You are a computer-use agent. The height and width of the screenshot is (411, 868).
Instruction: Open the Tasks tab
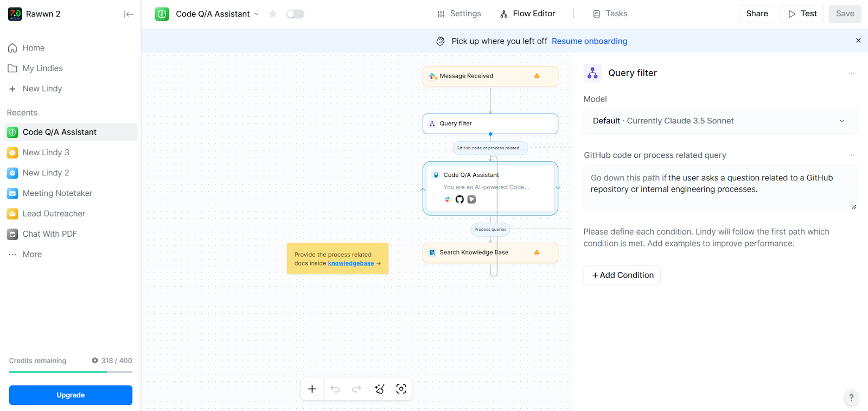point(610,14)
